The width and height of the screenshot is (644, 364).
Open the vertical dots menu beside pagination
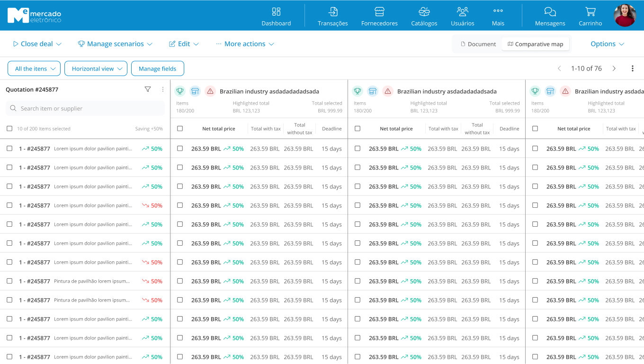(x=633, y=69)
